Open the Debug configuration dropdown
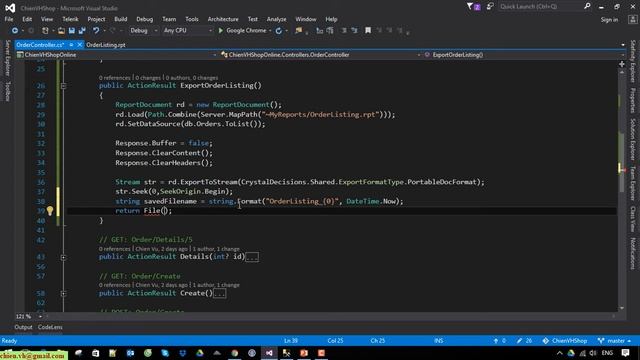Image resolution: width=640 pixels, height=360 pixels. coord(144,31)
